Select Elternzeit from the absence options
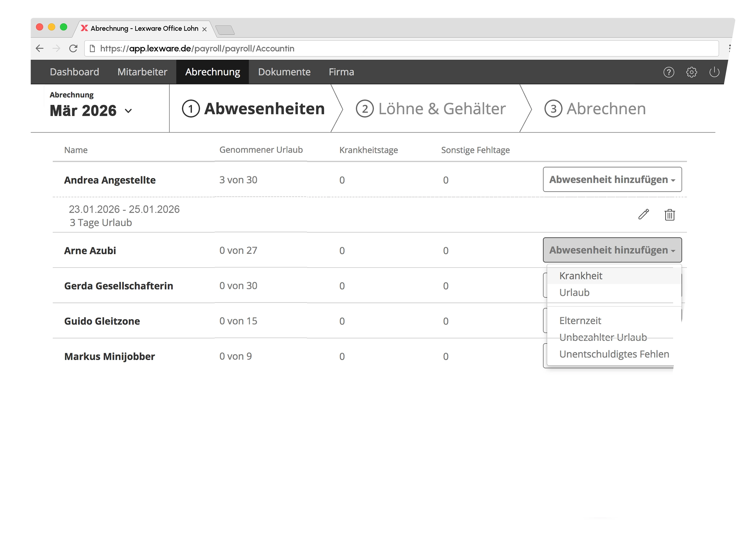The image size is (756, 559). pos(580,320)
